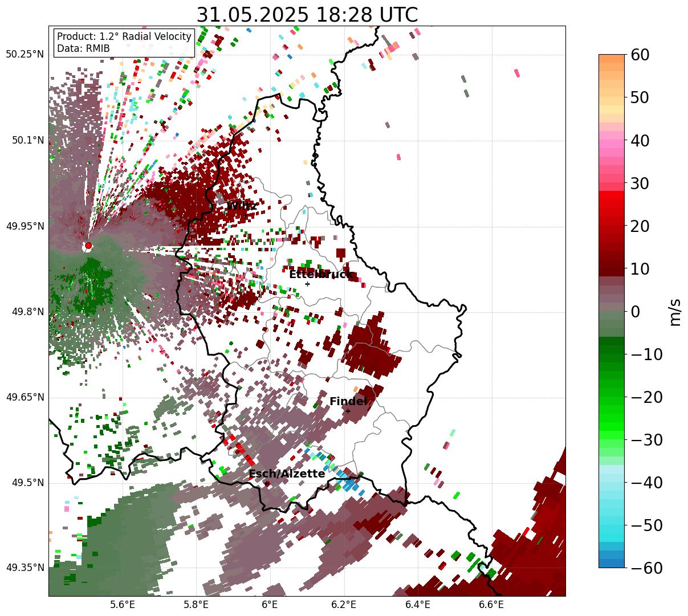The width and height of the screenshot is (688, 616).
Task: Click the 49.8°N latitude tick label
Action: click(x=27, y=312)
